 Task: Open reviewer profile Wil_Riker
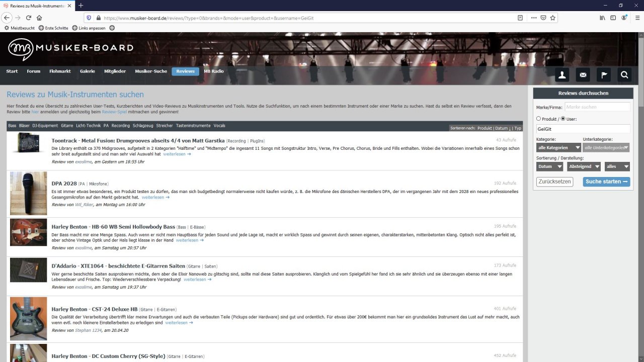point(84,205)
